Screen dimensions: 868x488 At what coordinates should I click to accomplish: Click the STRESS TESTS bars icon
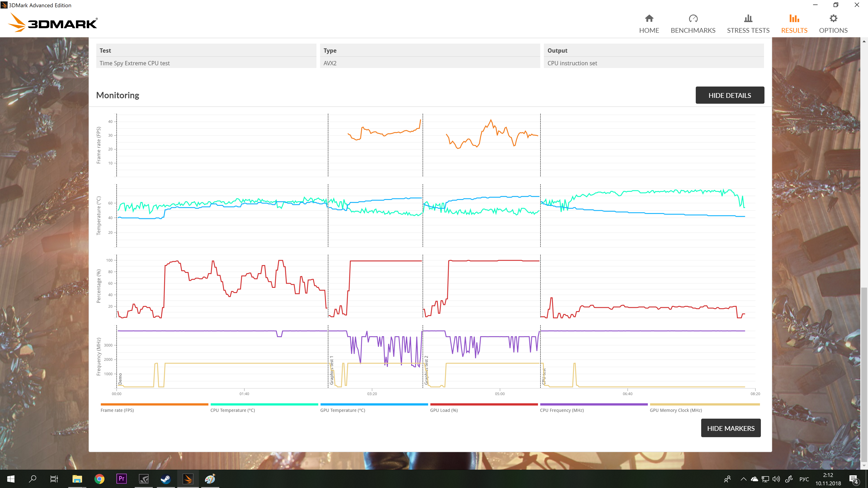pos(748,18)
